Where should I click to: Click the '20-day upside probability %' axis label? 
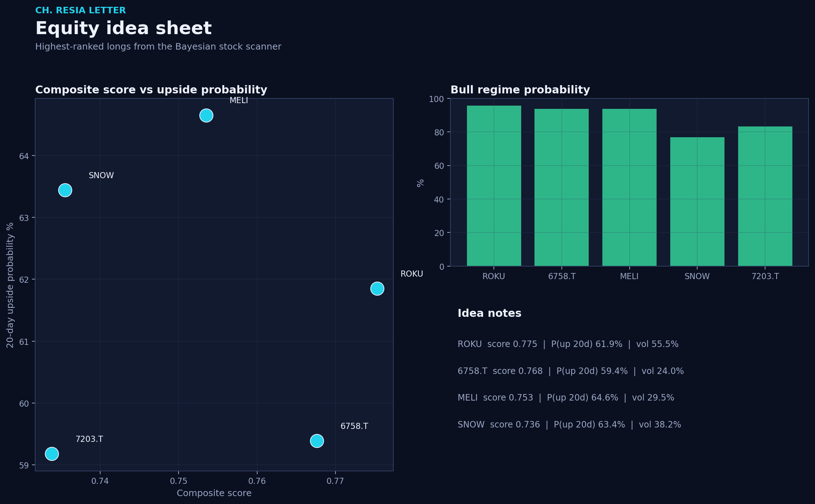(x=10, y=285)
